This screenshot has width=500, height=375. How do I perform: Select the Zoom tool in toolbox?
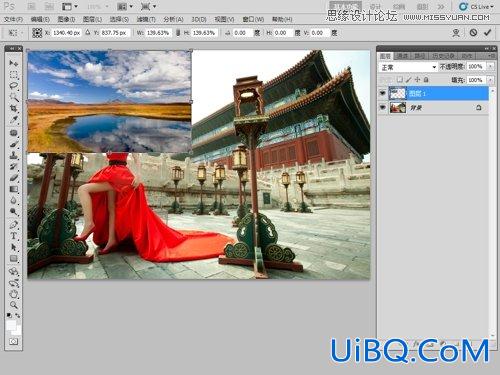[14, 305]
